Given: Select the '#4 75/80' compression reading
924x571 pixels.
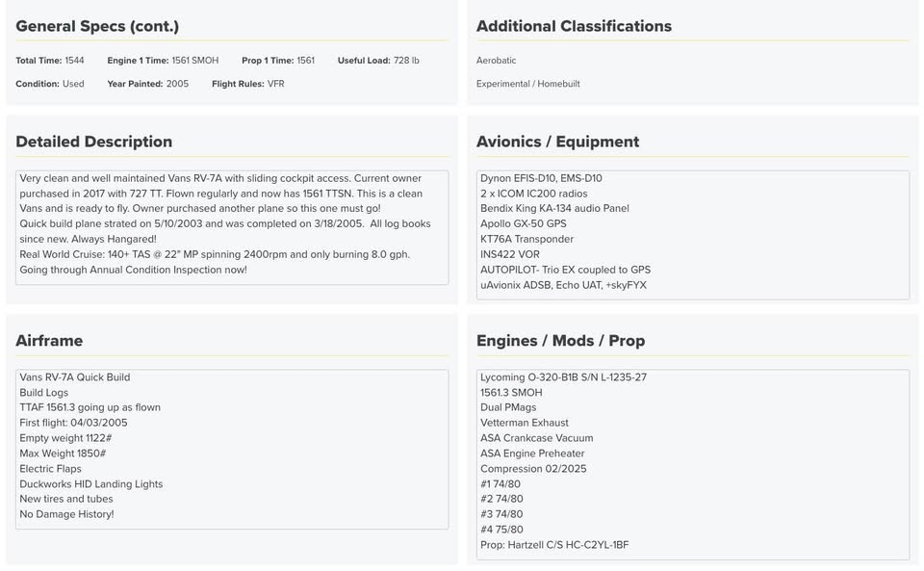Looking at the screenshot, I should tap(501, 530).
